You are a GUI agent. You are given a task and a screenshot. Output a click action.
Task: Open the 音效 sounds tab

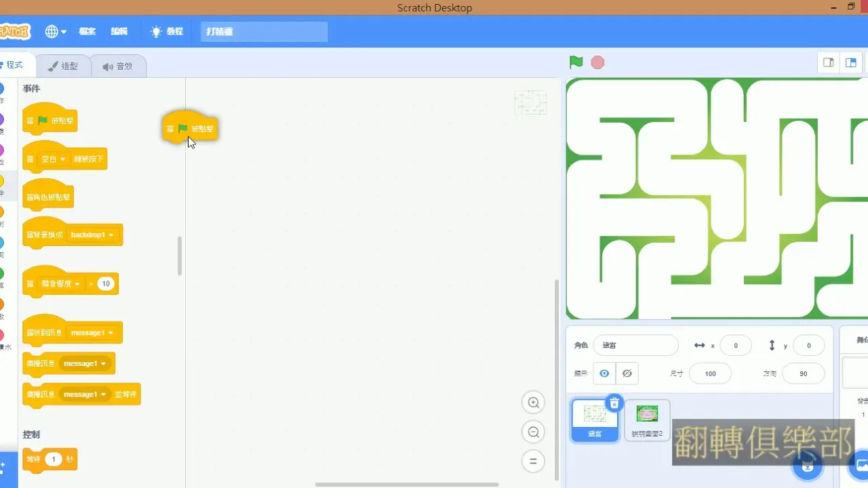click(118, 66)
